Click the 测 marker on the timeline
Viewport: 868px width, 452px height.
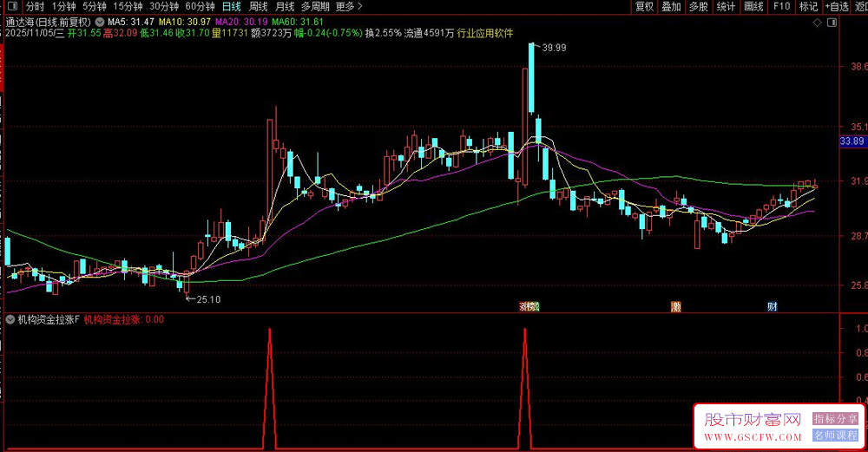pyautogui.click(x=523, y=306)
